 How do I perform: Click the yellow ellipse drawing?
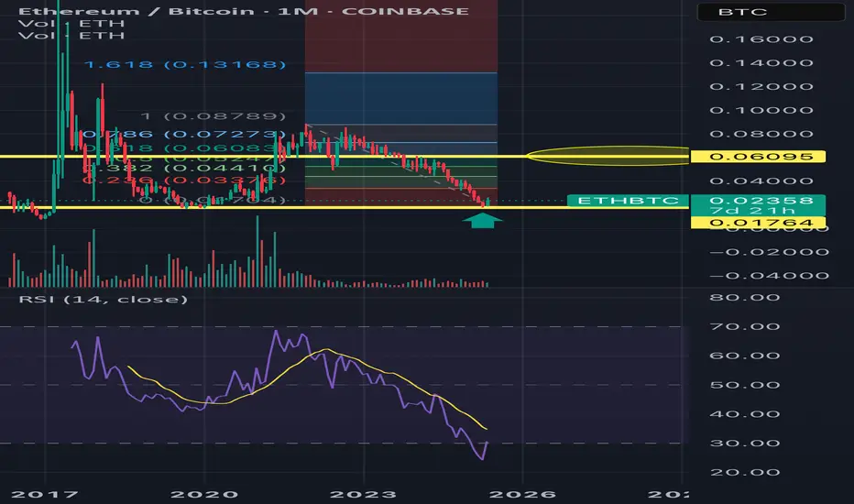coord(608,156)
